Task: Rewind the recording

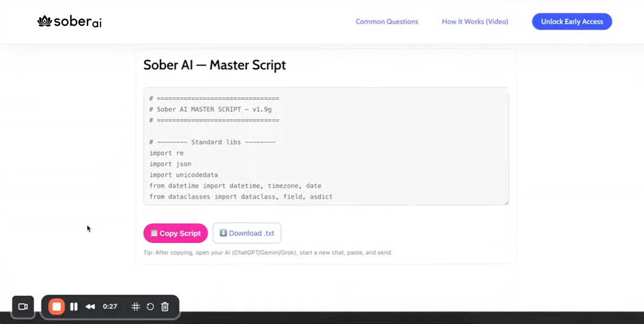Action: point(90,306)
